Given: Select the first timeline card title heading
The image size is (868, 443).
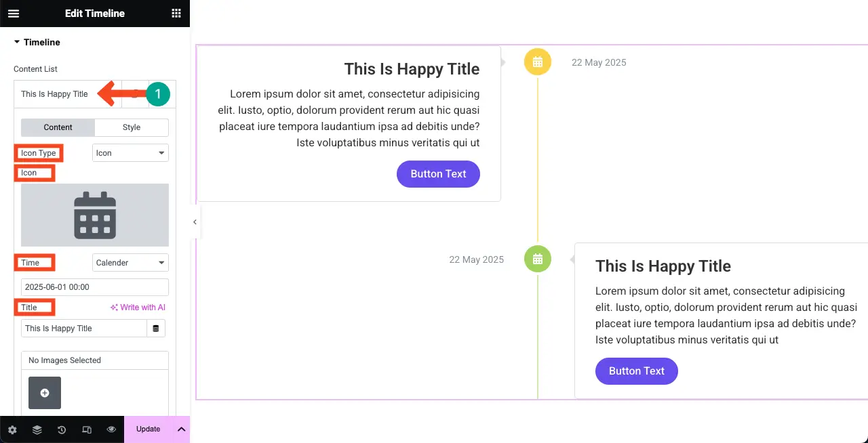Looking at the screenshot, I should point(412,69).
